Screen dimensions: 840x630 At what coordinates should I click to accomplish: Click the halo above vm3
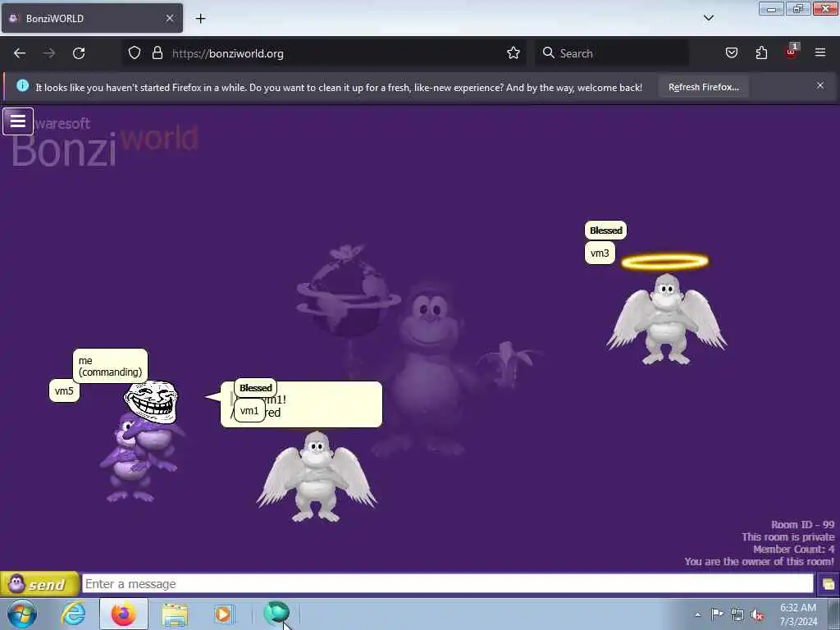pyautogui.click(x=664, y=262)
